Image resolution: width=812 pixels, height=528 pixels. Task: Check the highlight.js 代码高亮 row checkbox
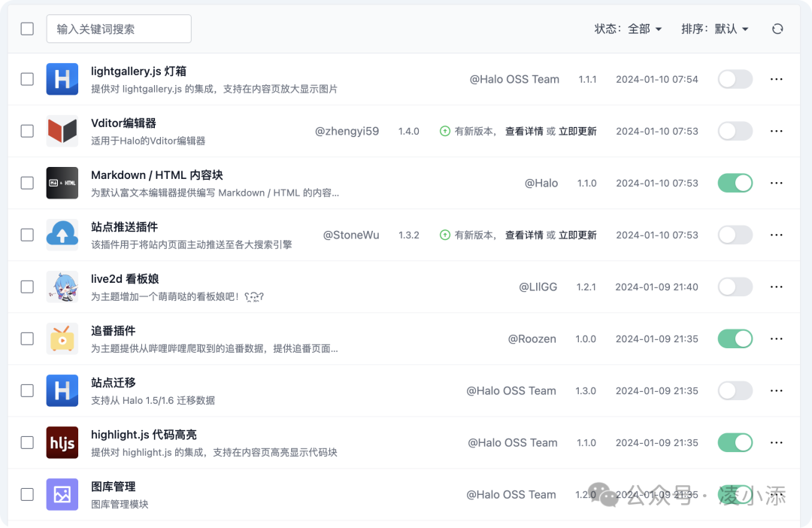coord(28,442)
